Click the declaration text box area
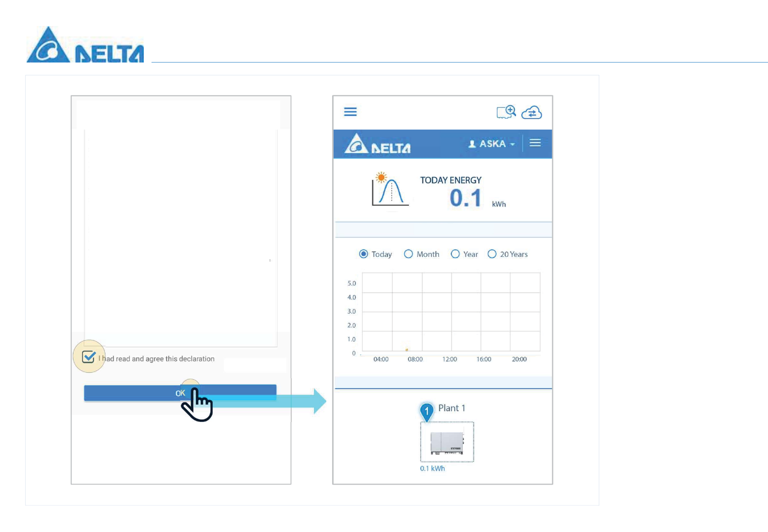Image resolution: width=768 pixels, height=532 pixels. click(x=181, y=237)
